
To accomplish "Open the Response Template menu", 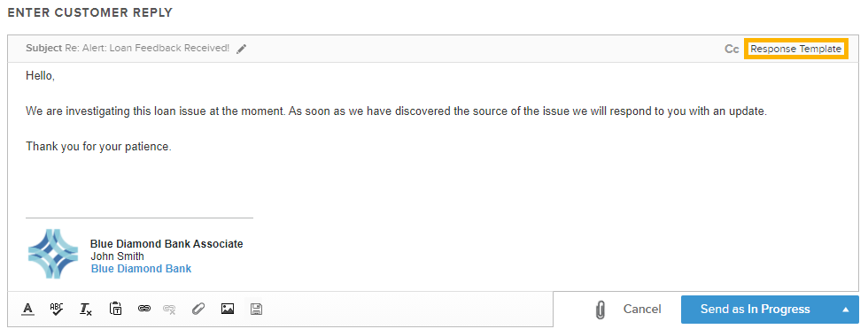I will (x=795, y=49).
